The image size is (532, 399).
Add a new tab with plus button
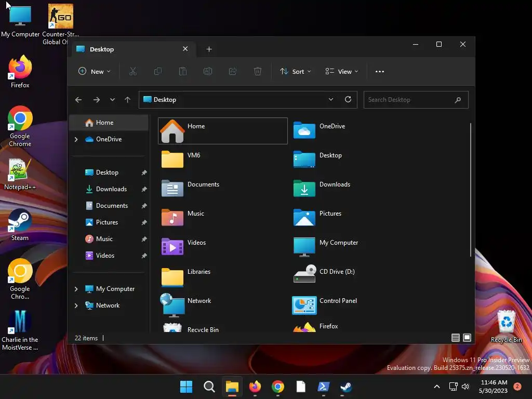209,49
